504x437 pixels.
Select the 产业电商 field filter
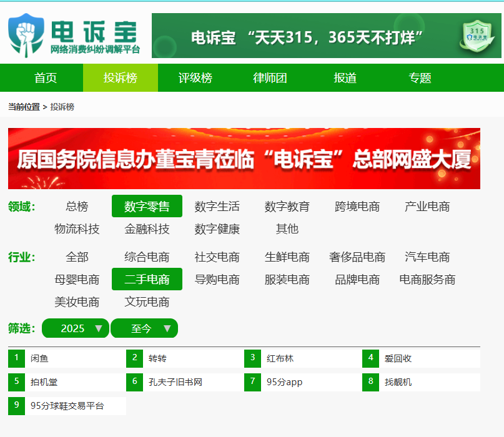[x=427, y=206]
